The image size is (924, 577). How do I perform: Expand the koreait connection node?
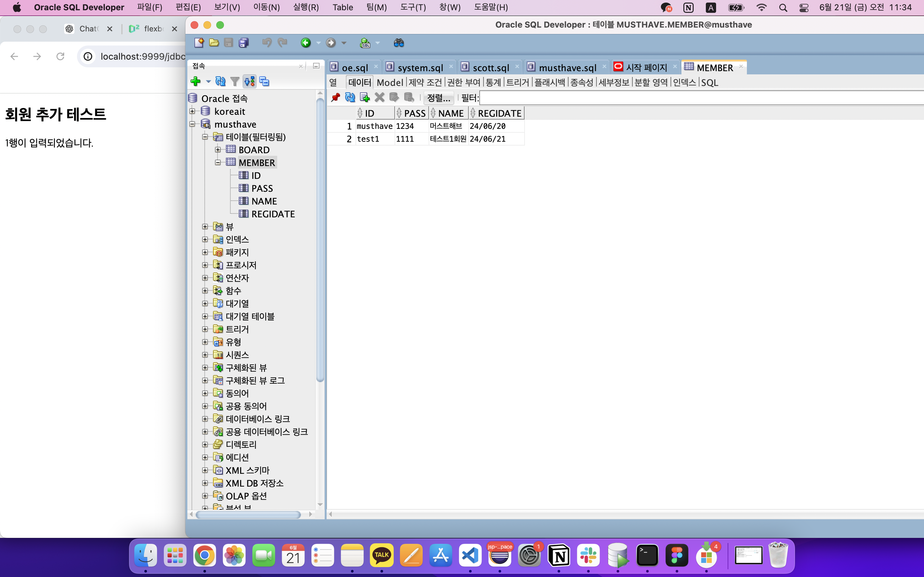[192, 112]
